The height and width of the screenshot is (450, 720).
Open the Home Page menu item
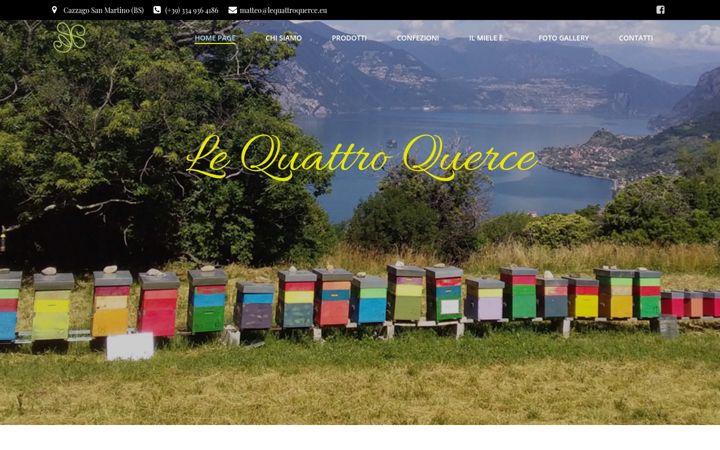point(215,38)
